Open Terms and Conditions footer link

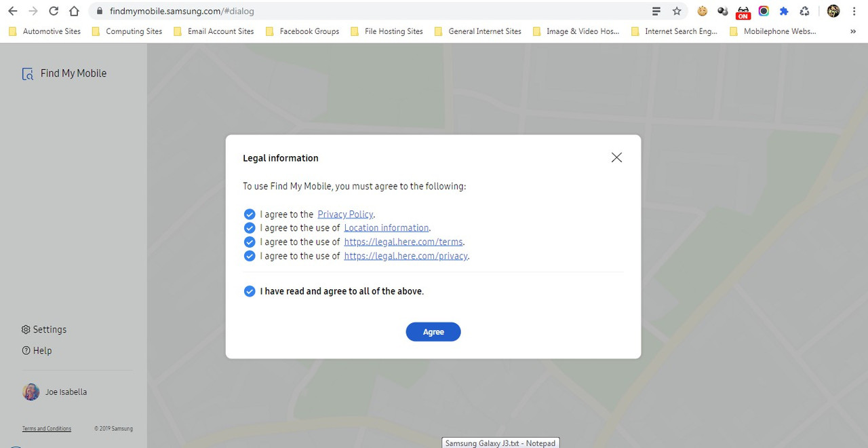(47, 429)
